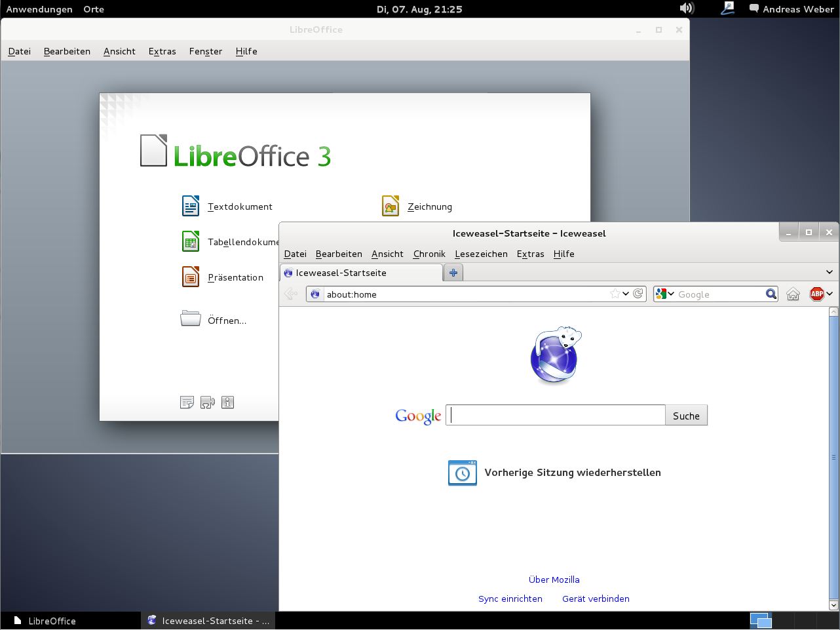Click the extensions puzzle piece icon

(207, 403)
